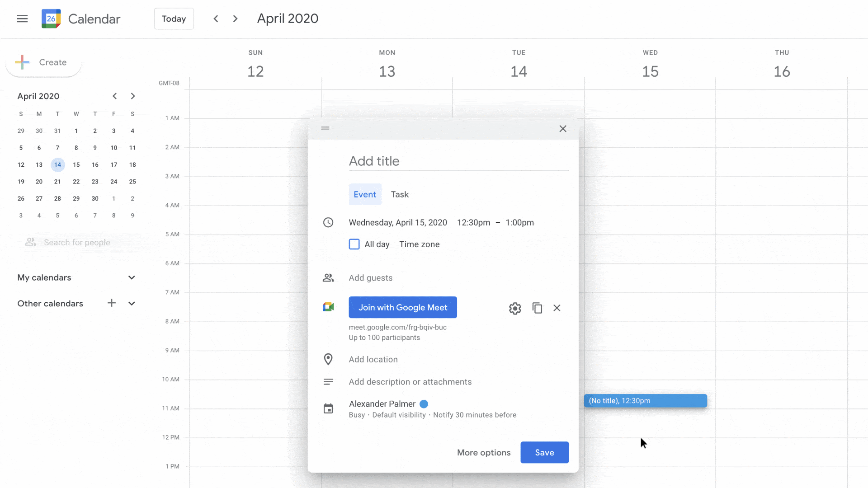The image size is (868, 488).
Task: Select the Task tab
Action: (400, 194)
